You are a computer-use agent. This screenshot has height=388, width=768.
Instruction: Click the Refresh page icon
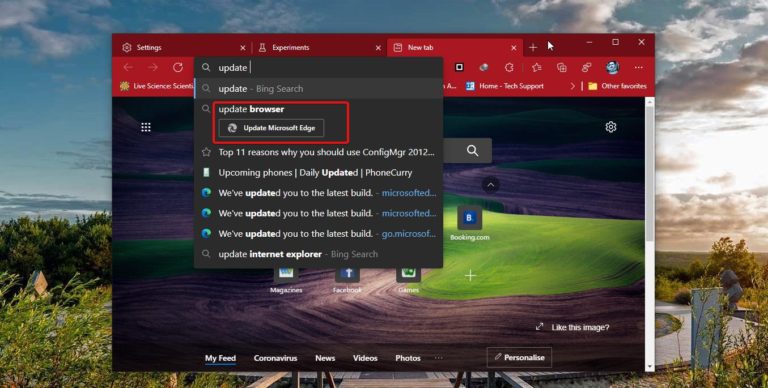pyautogui.click(x=178, y=68)
